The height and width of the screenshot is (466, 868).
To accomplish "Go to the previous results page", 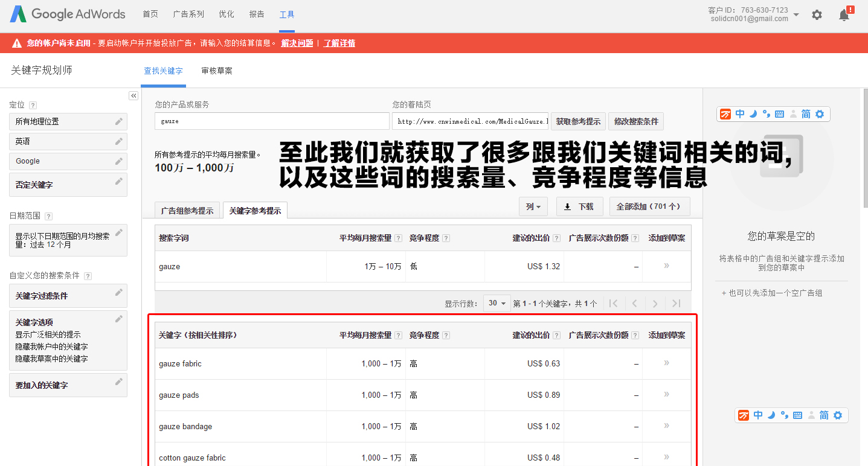I will 634,304.
